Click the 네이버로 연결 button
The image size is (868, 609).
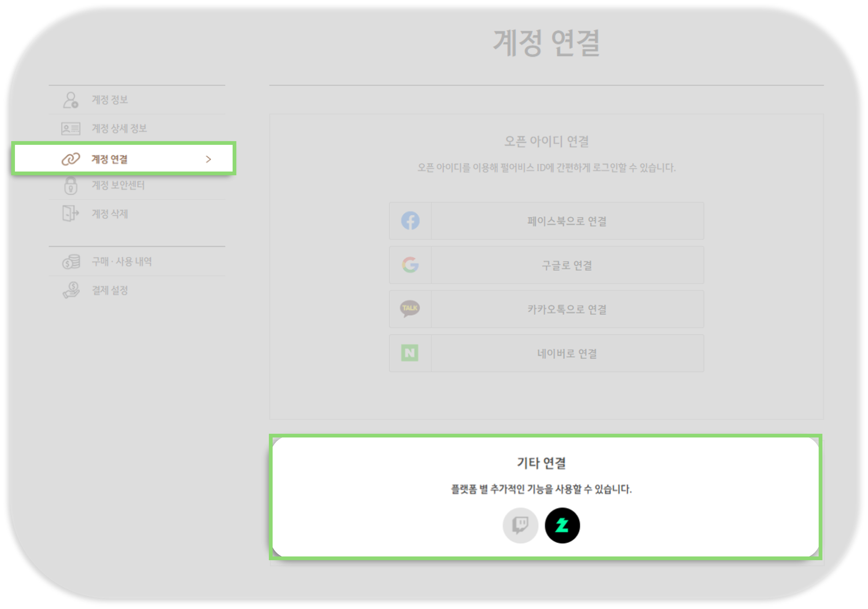[x=546, y=353]
